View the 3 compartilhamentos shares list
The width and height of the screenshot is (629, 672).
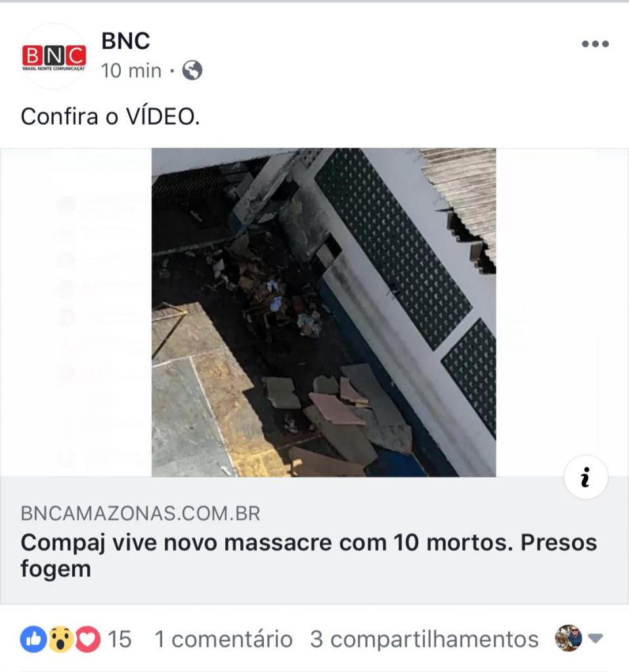pyautogui.click(x=424, y=639)
